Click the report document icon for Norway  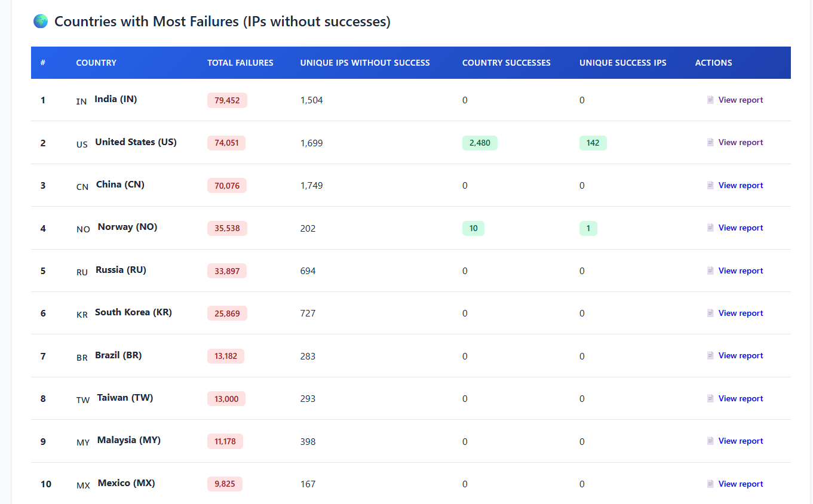[x=710, y=228]
